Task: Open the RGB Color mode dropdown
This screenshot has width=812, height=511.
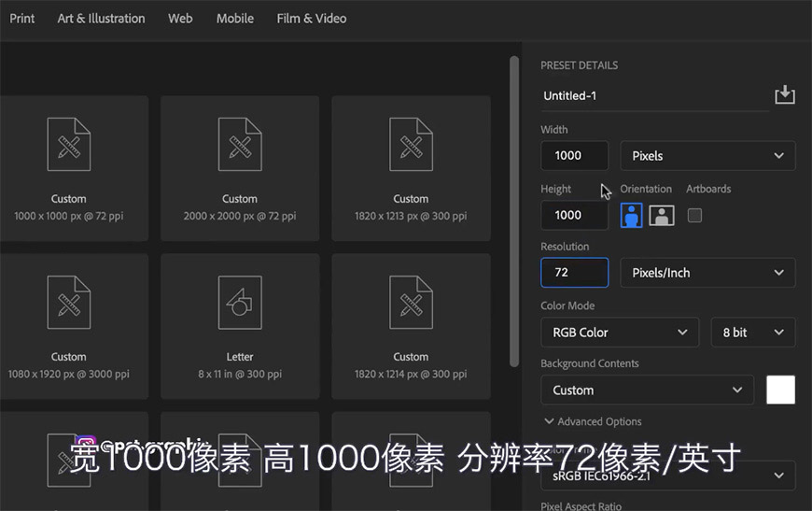Action: point(620,333)
